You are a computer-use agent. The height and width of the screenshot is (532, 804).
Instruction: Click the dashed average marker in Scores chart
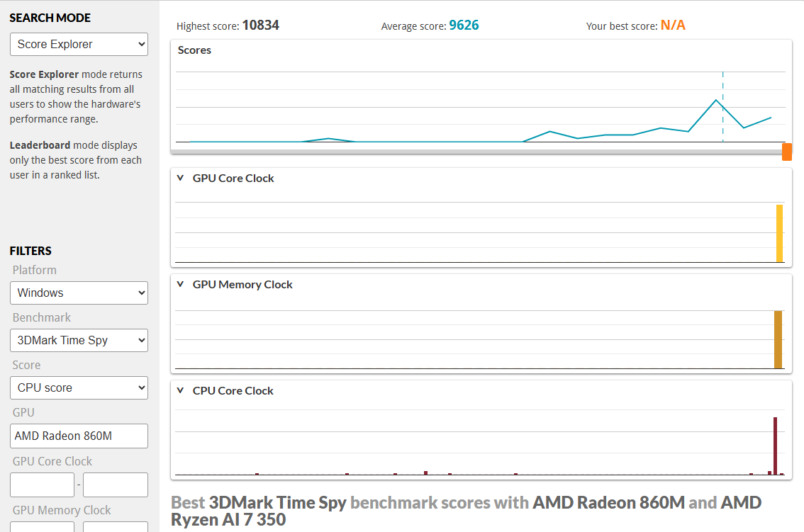coord(723,106)
